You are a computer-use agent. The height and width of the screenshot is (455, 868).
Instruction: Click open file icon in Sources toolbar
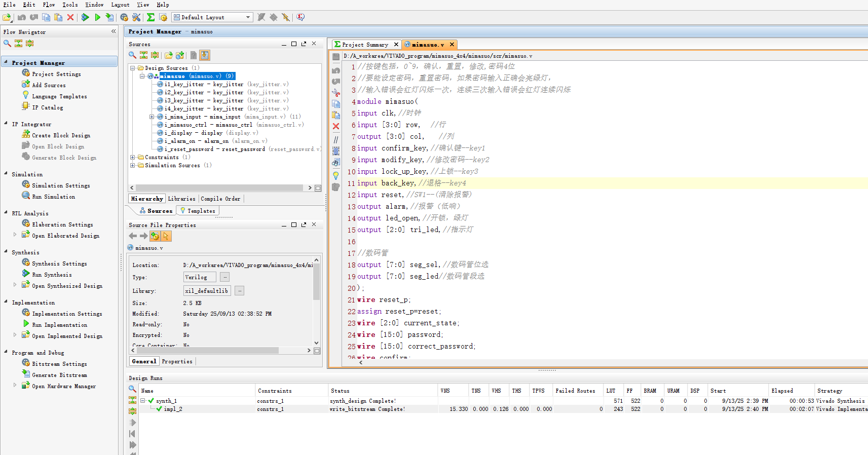[x=169, y=55]
